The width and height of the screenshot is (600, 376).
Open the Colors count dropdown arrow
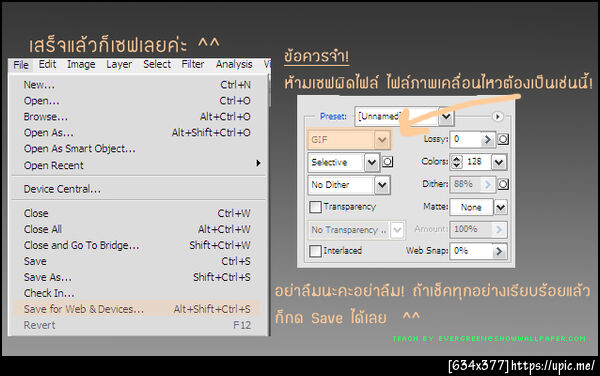click(499, 162)
